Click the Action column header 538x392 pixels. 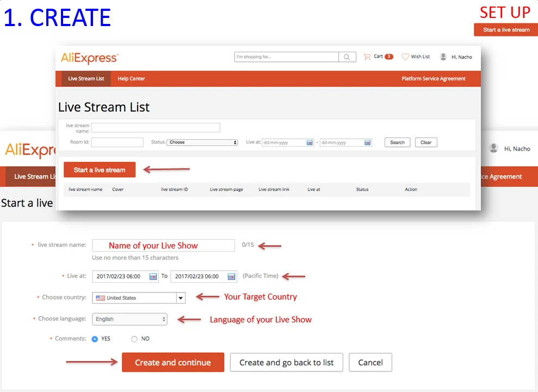[411, 189]
